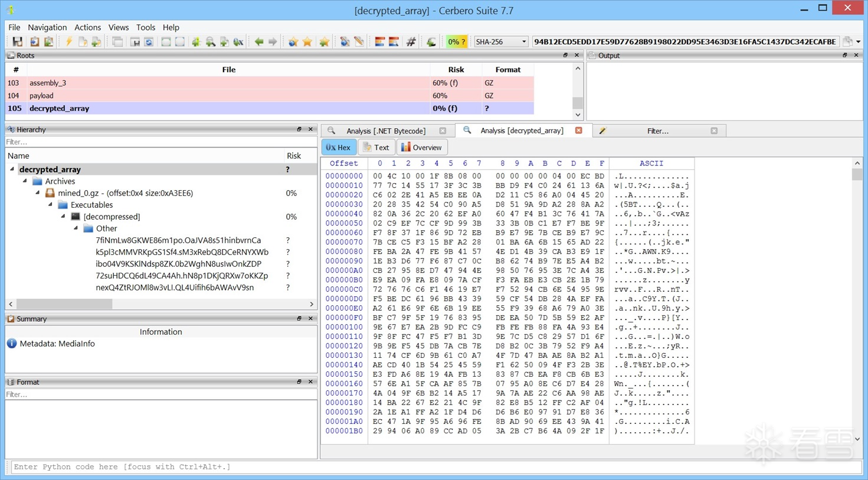Open the dropdown arrow after the hash field
Image resolution: width=868 pixels, height=480 pixels.
(x=859, y=42)
